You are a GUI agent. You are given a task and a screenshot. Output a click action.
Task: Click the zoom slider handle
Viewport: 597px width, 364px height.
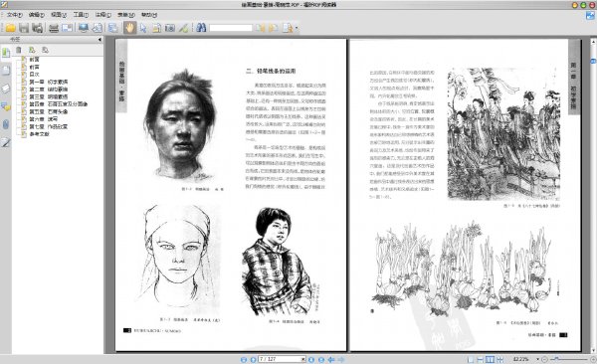pos(556,359)
